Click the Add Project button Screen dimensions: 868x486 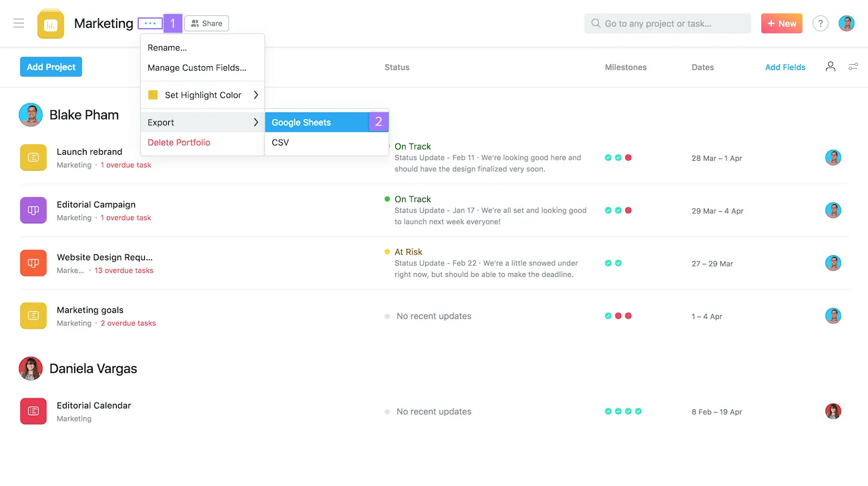pos(51,67)
